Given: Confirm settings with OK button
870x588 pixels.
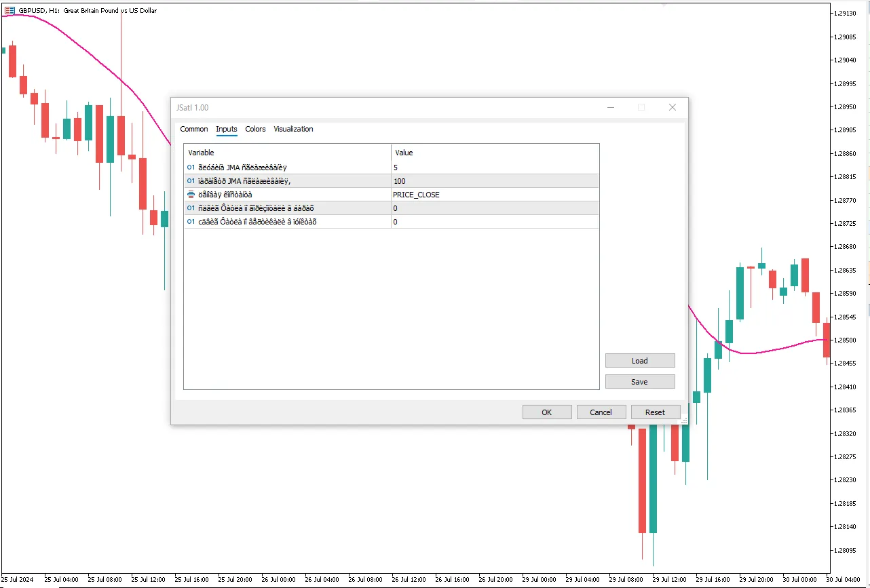Looking at the screenshot, I should point(546,412).
